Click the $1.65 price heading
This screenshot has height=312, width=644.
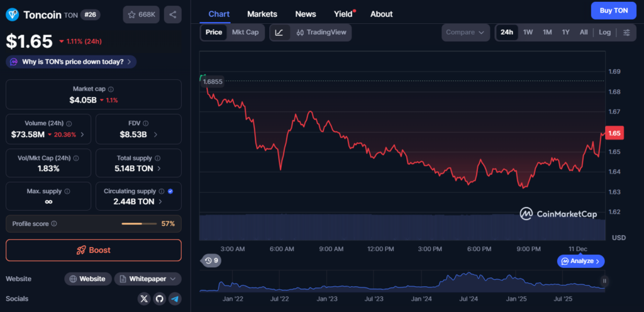pos(29,42)
